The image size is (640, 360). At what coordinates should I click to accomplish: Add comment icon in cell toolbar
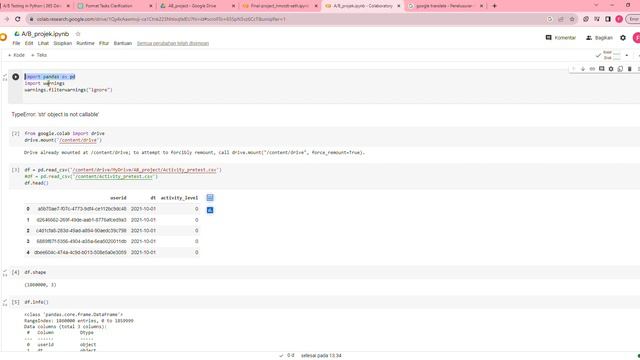(x=602, y=69)
